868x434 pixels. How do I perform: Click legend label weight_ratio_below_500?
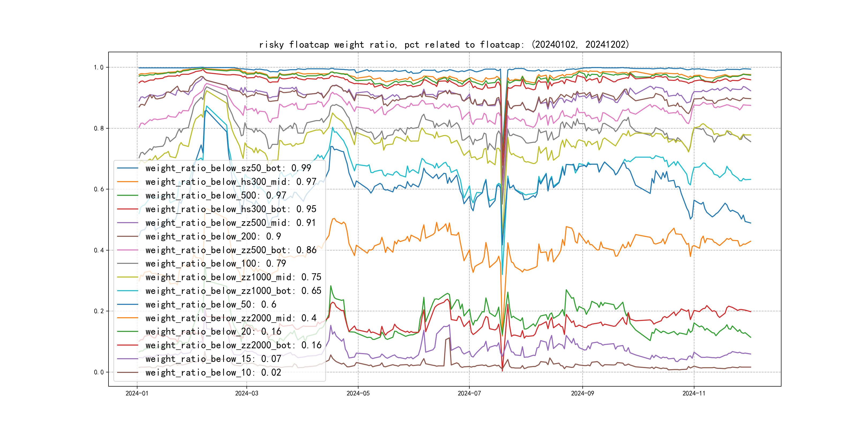[216, 196]
